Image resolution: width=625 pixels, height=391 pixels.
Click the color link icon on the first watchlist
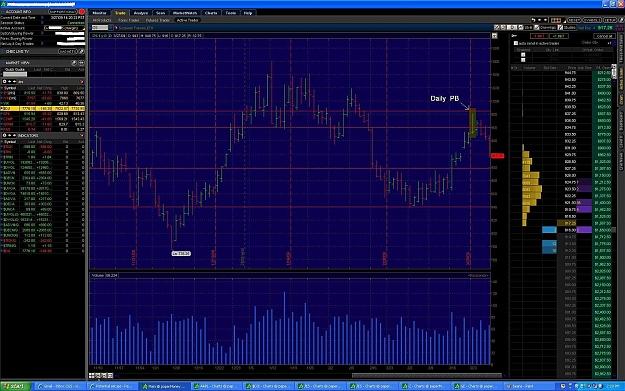(x=82, y=81)
